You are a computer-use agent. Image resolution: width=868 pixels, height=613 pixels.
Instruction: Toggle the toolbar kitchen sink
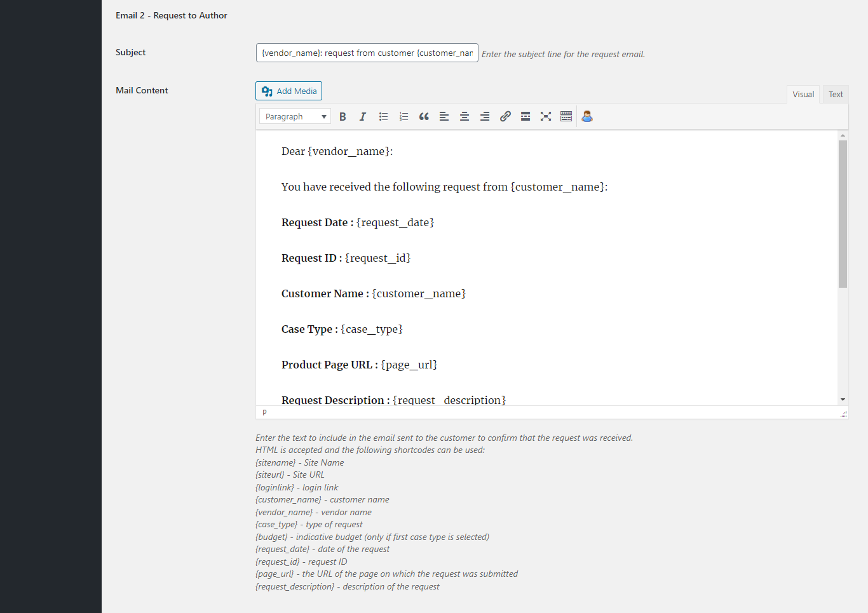pos(566,117)
